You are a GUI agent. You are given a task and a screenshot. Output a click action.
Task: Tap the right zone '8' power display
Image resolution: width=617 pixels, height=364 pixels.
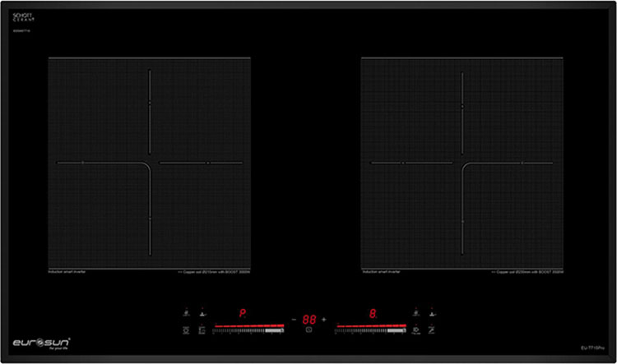click(x=373, y=314)
